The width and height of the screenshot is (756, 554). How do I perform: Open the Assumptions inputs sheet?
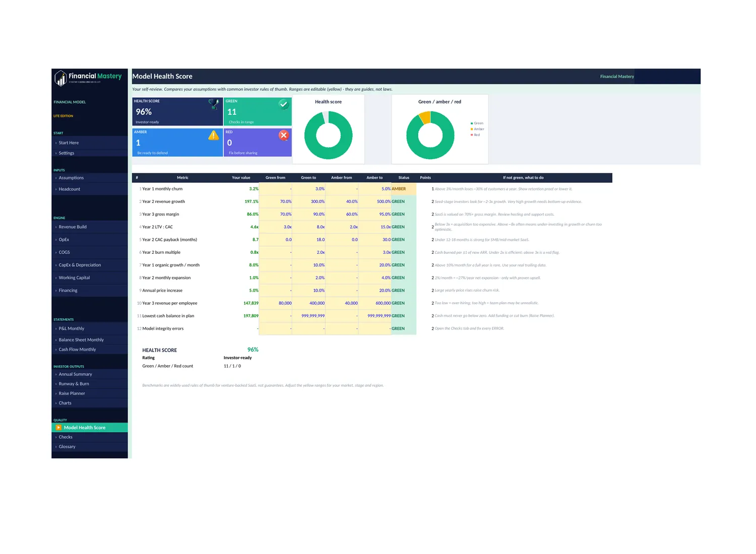pos(90,178)
